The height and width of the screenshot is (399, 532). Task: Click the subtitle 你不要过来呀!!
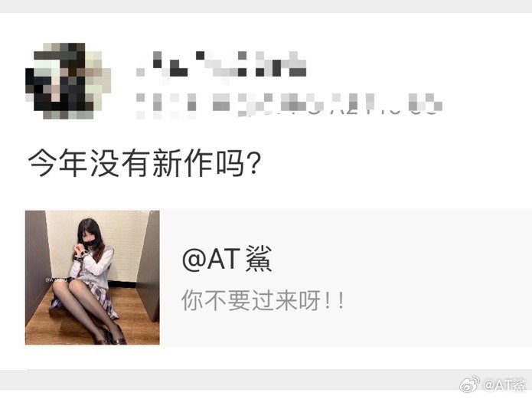[x=263, y=300]
